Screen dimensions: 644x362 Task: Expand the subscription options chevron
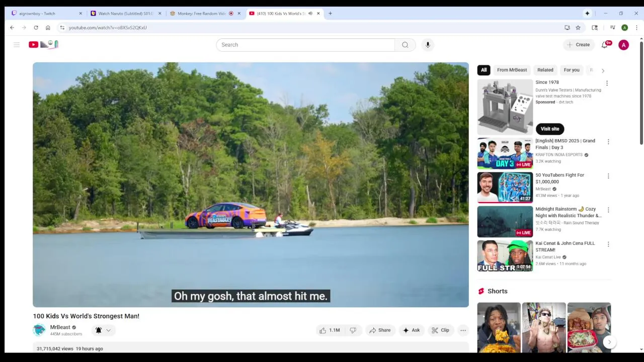pyautogui.click(x=108, y=330)
